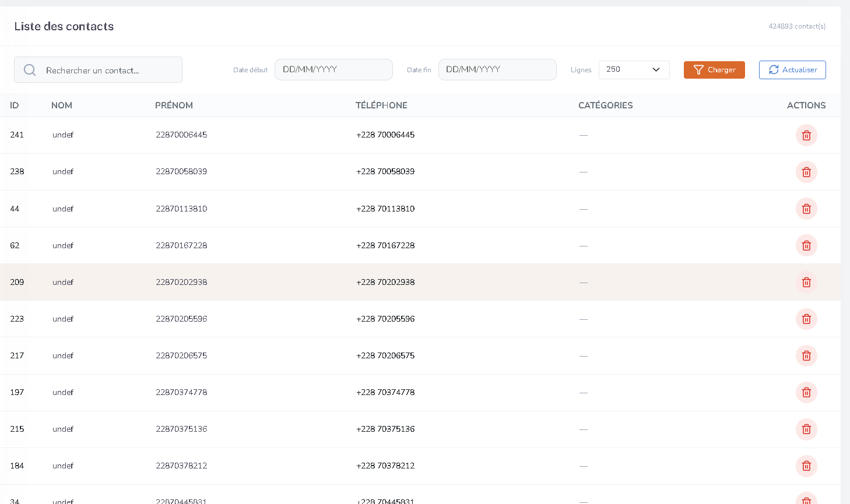Viewport: 850px width, 504px height.
Task: Delete contact with ID 62
Action: 806,245
